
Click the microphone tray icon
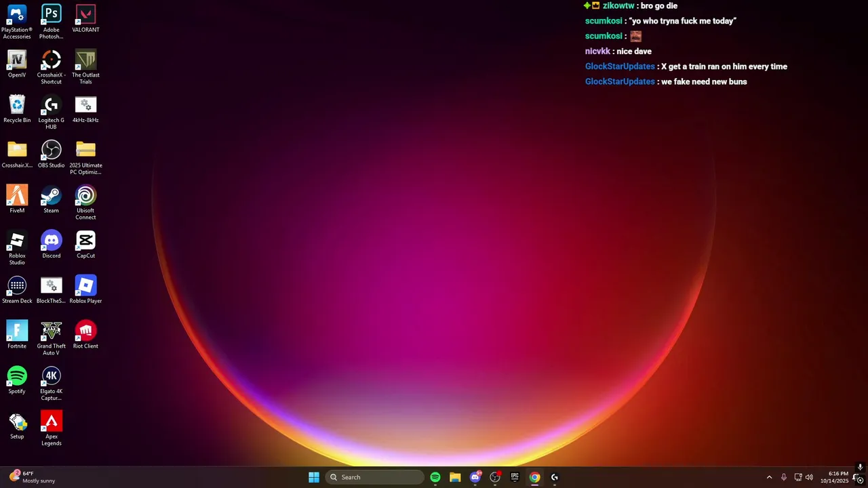[784, 477]
